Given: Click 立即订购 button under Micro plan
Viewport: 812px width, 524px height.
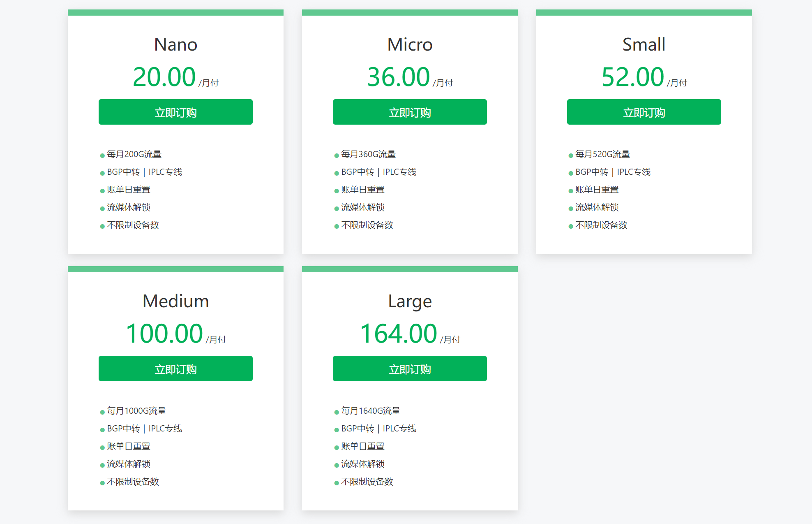Looking at the screenshot, I should click(410, 112).
